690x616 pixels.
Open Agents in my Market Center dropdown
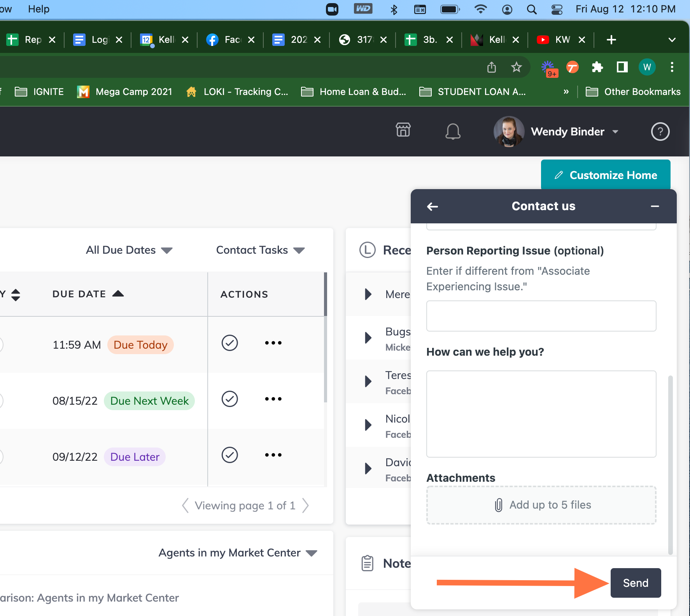(x=238, y=553)
